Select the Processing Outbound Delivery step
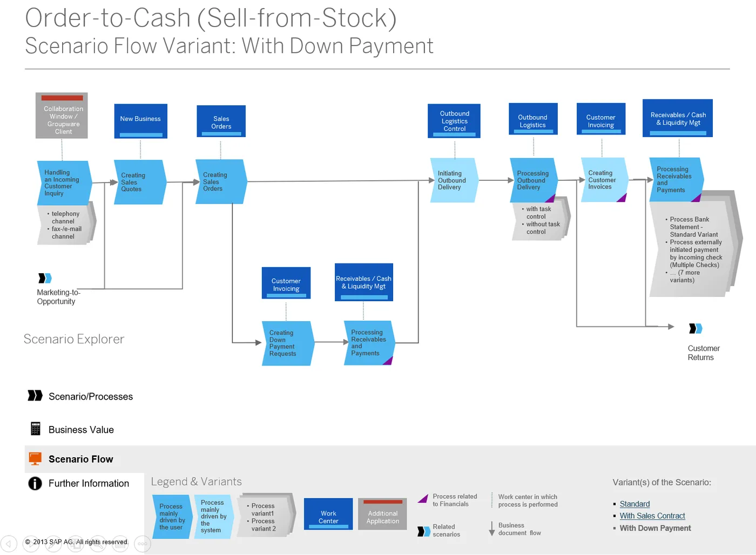 point(534,180)
